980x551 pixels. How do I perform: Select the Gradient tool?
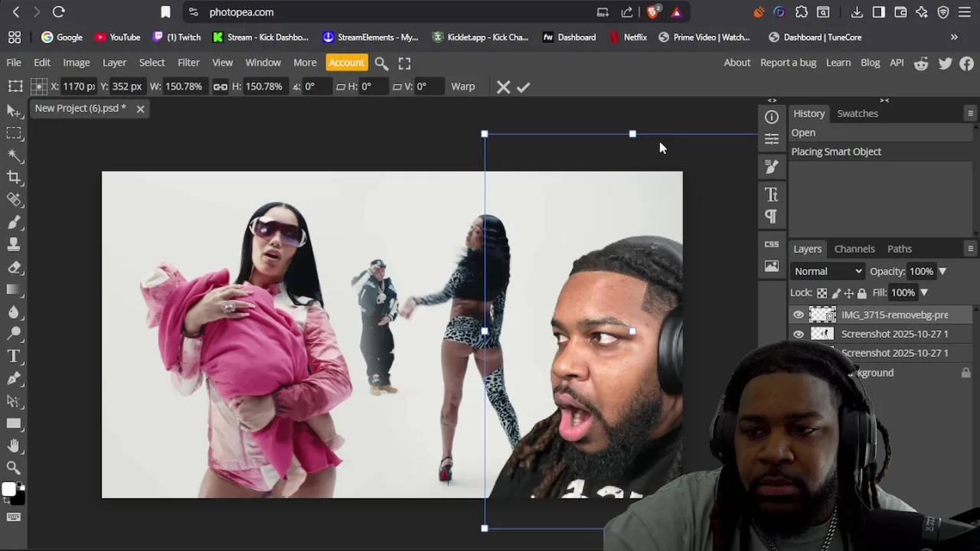coord(13,289)
